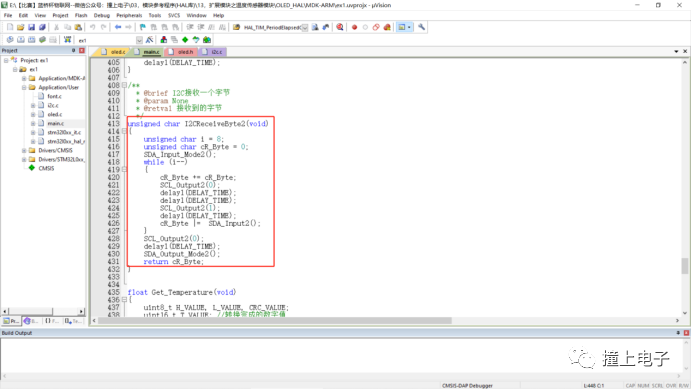Viewport: 692px width, 389px height.
Task: Close the active editor tab
Action: pyautogui.click(x=685, y=52)
